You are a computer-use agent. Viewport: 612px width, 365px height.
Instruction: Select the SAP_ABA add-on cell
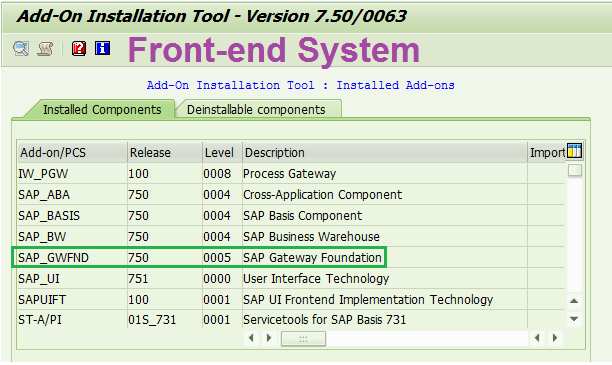point(72,195)
